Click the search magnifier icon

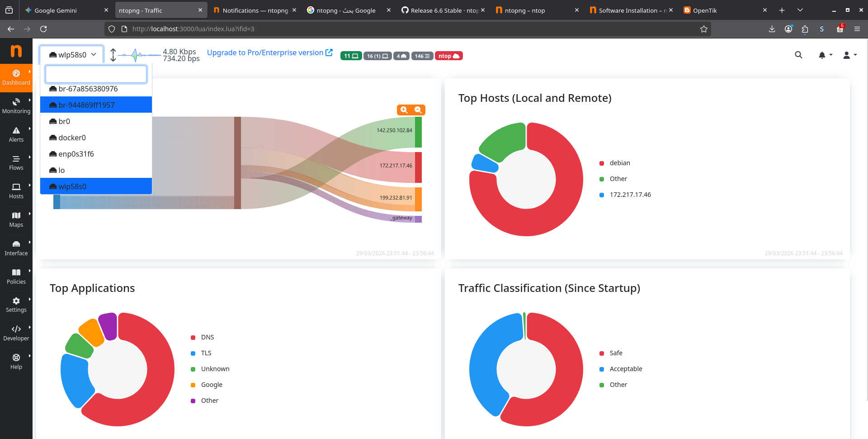[x=798, y=55]
